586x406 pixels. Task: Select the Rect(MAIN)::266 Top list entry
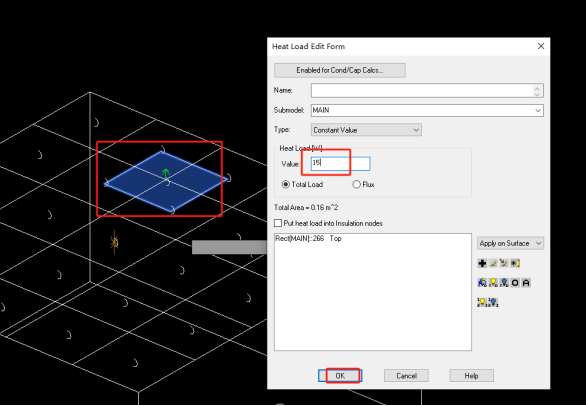[308, 239]
